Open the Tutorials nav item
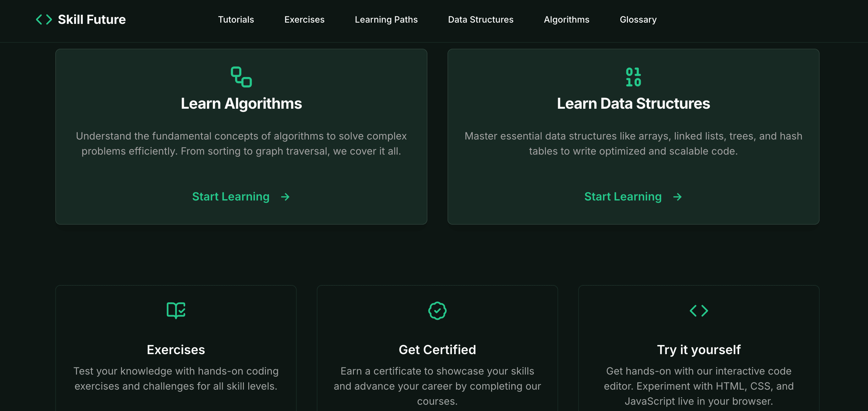Screen dimensions: 868x411 tap(236, 19)
